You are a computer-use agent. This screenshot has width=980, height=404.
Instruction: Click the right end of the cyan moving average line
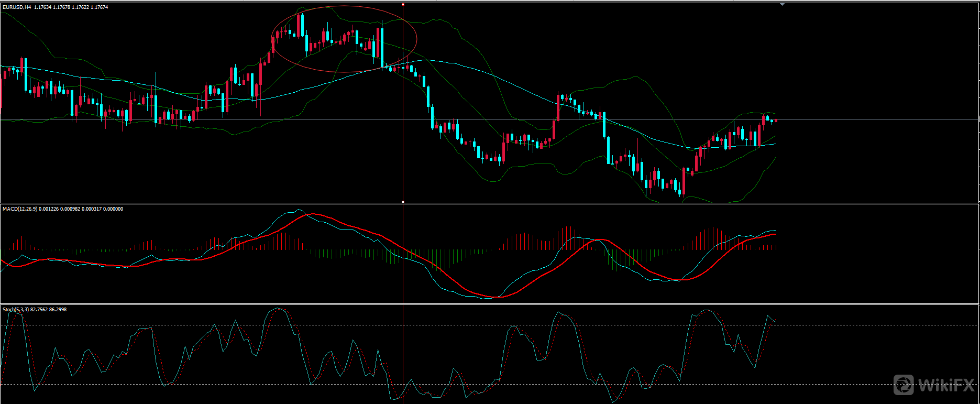[x=775, y=144]
